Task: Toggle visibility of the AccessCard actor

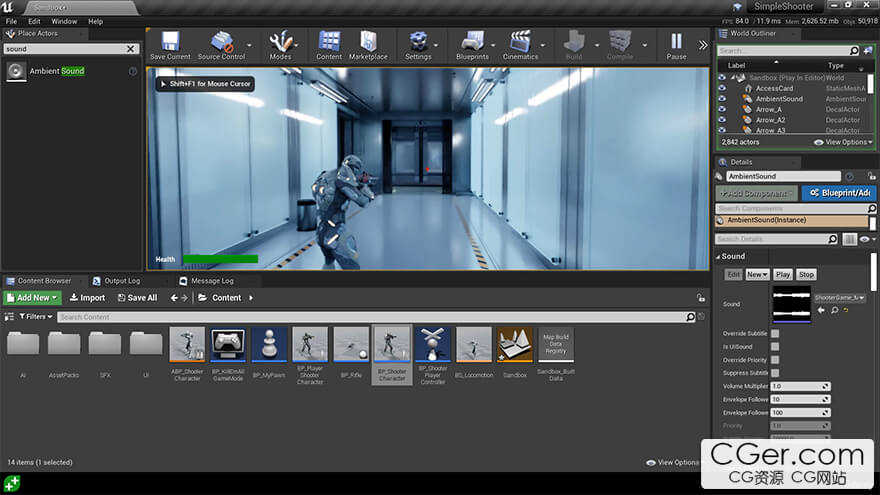Action: (x=722, y=88)
